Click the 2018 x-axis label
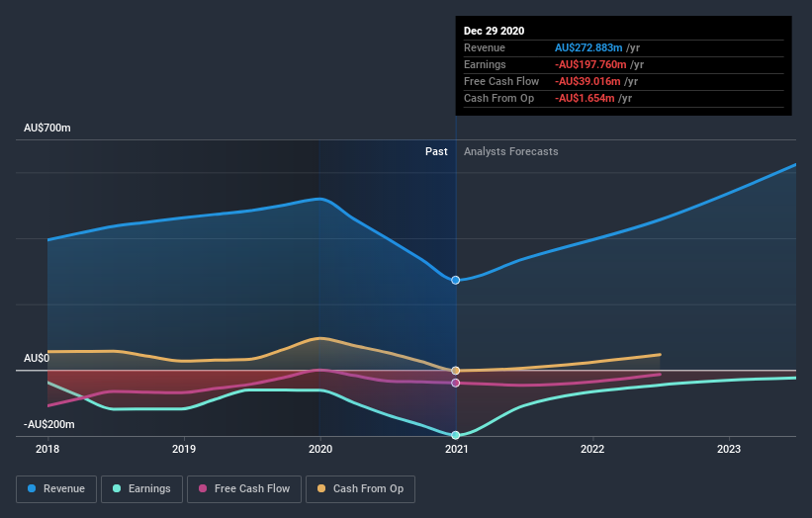 point(47,449)
